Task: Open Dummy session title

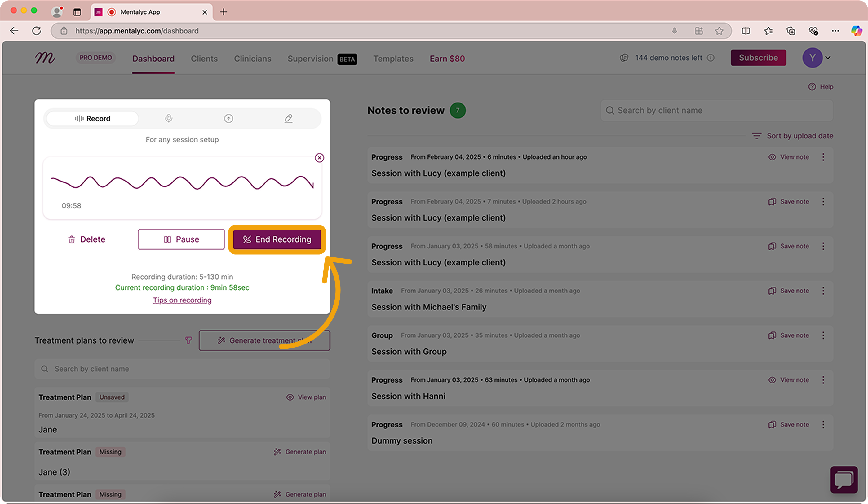Action: click(402, 441)
